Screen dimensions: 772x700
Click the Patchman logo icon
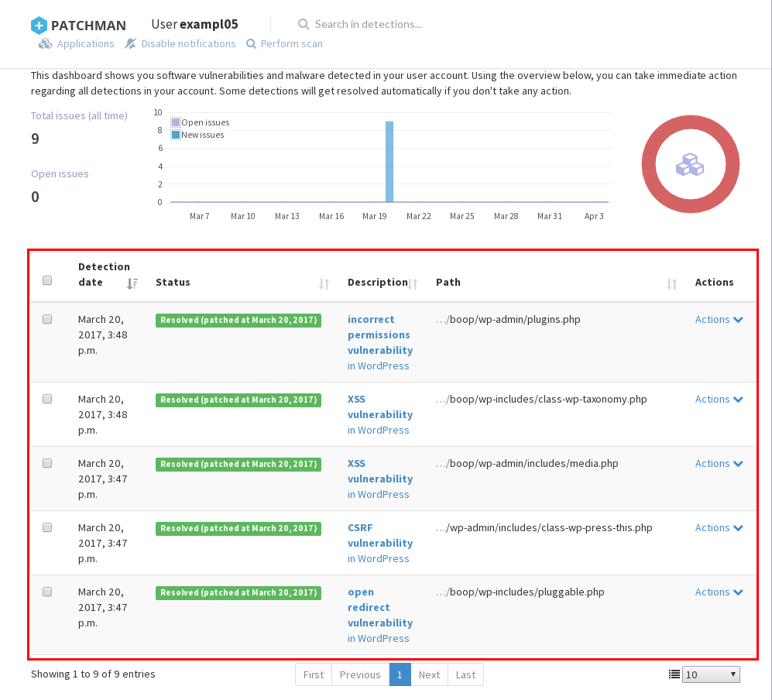pyautogui.click(x=39, y=26)
